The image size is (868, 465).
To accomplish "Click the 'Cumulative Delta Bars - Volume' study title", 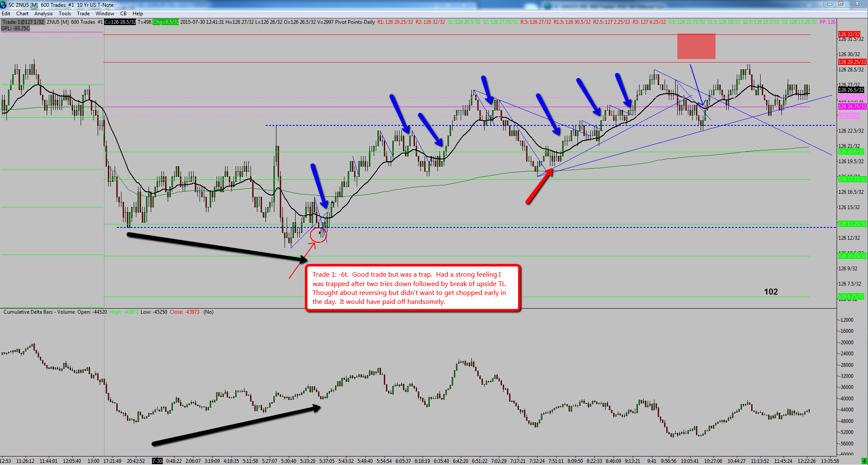I will coord(39,312).
